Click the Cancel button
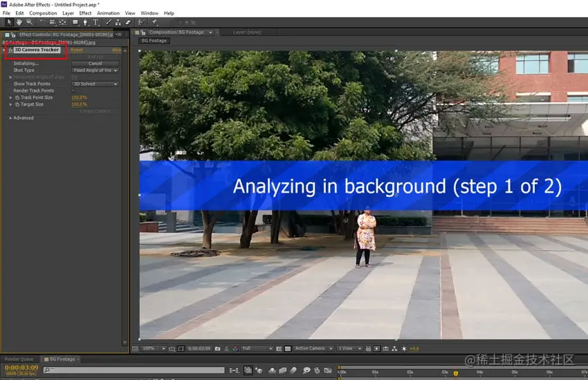 [x=95, y=64]
